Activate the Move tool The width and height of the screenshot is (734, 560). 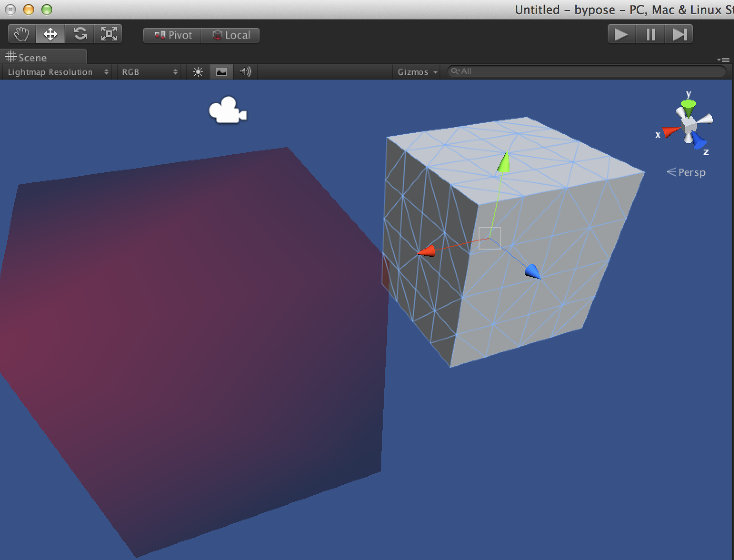point(50,34)
